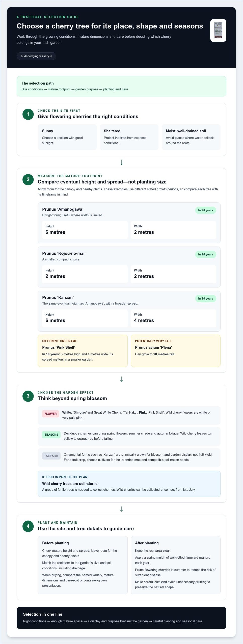
Task: Open the Sunny condition card
Action: coord(67,137)
